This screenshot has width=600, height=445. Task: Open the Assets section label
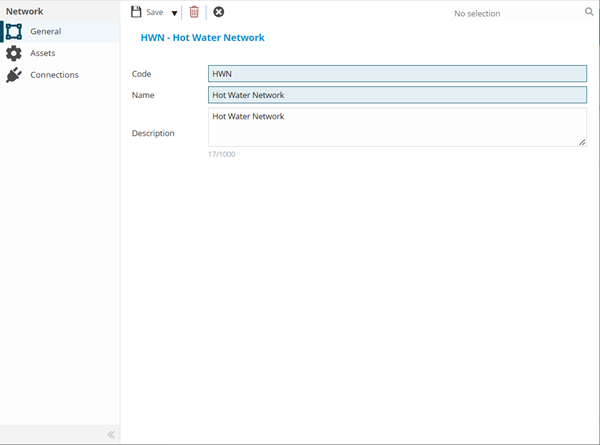43,53
